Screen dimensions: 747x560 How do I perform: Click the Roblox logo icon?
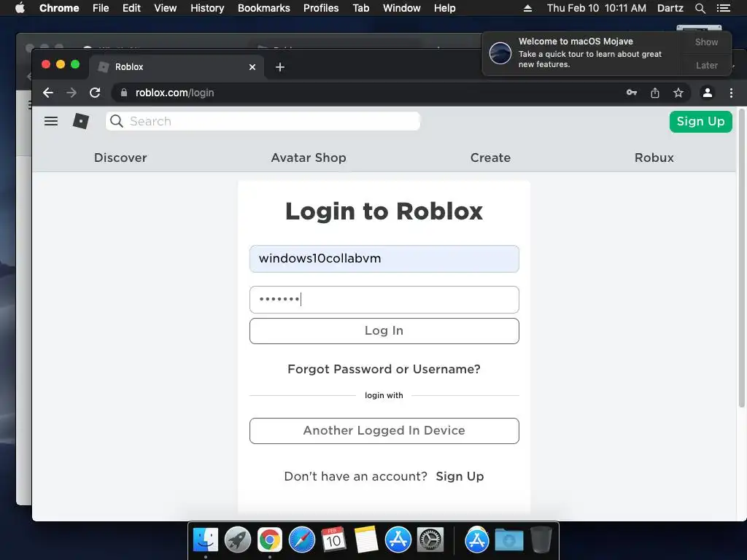[80, 121]
